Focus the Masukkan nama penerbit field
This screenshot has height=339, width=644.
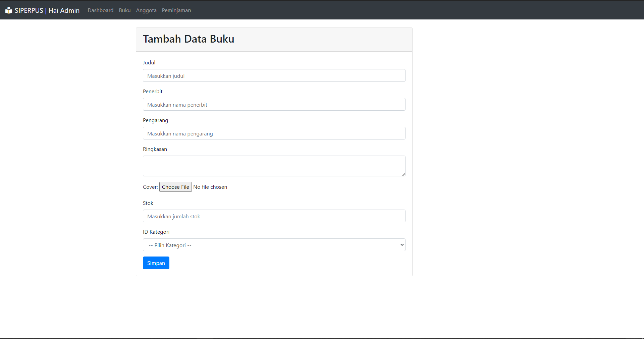tap(274, 104)
